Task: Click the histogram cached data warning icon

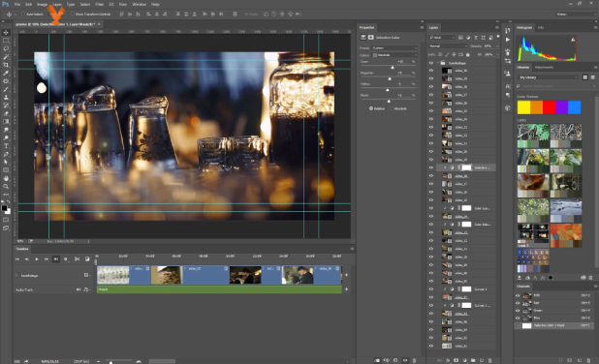Action: [x=573, y=40]
